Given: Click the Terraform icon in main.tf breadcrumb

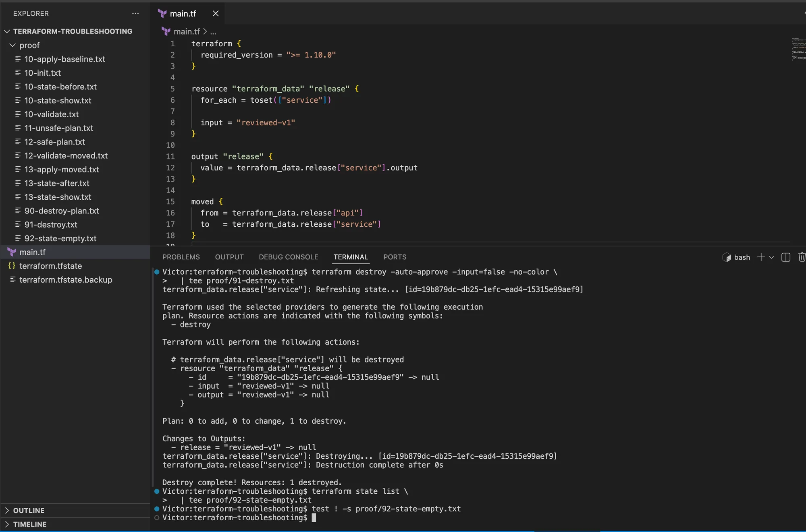Looking at the screenshot, I should pyautogui.click(x=166, y=31).
